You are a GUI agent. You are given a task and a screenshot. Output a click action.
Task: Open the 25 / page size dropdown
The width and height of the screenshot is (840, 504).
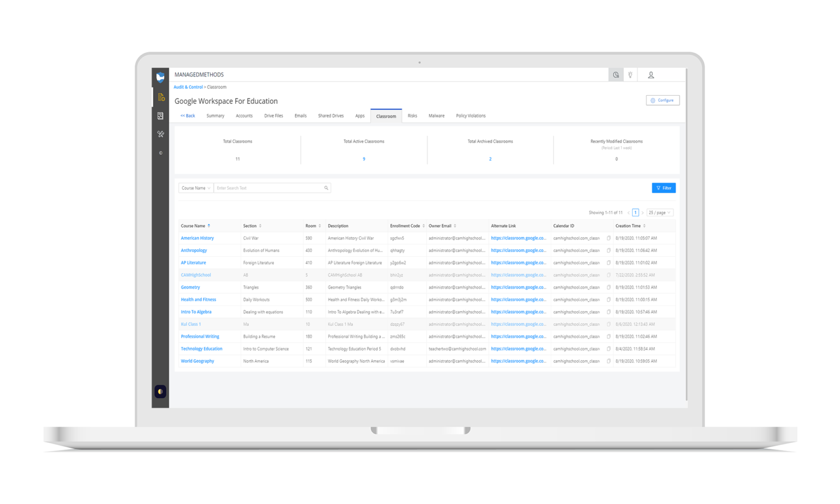click(660, 212)
